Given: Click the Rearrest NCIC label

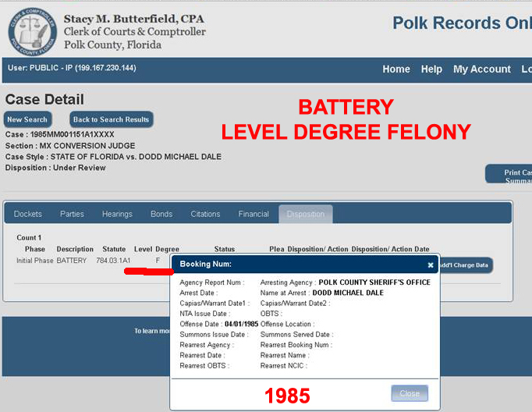Looking at the screenshot, I should pos(284,366).
